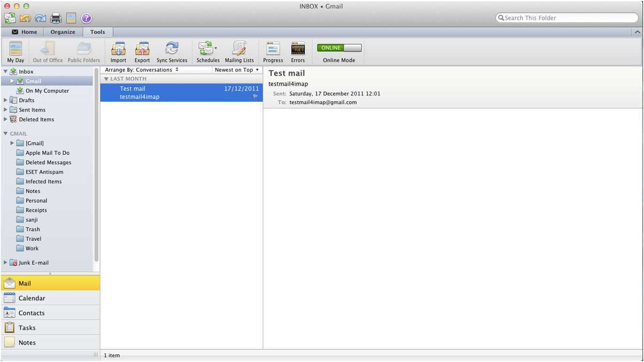Select the Test mail message
Screen dimensions: 644x362
[181, 93]
